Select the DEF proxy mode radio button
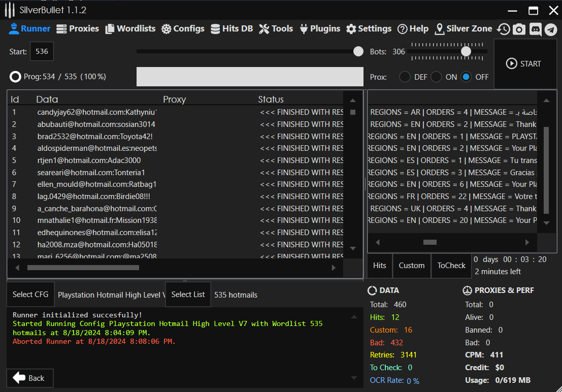The image size is (562, 392). pyautogui.click(x=405, y=77)
